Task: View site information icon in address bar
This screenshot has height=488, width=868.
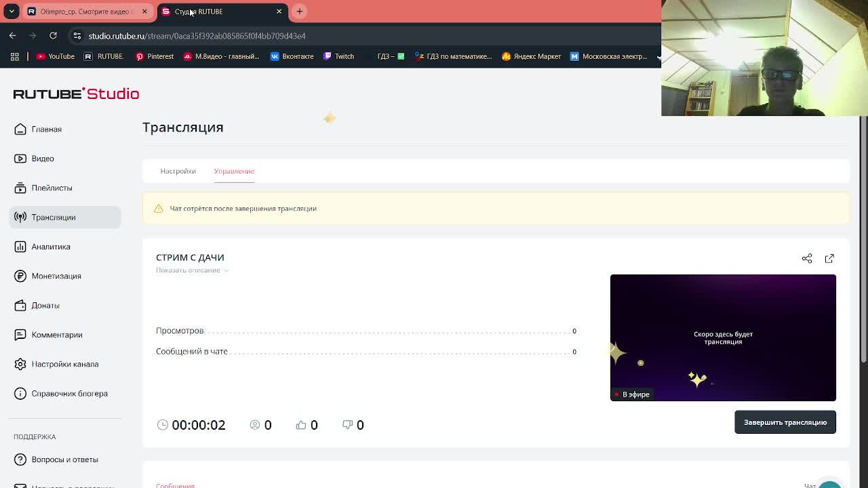Action: (77, 36)
